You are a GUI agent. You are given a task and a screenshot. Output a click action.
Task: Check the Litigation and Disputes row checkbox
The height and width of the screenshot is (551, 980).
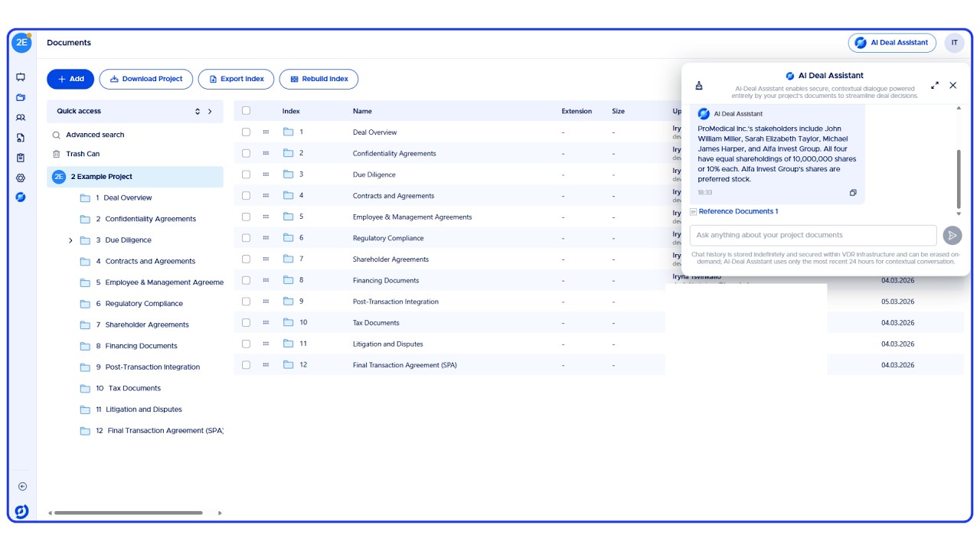click(x=246, y=344)
